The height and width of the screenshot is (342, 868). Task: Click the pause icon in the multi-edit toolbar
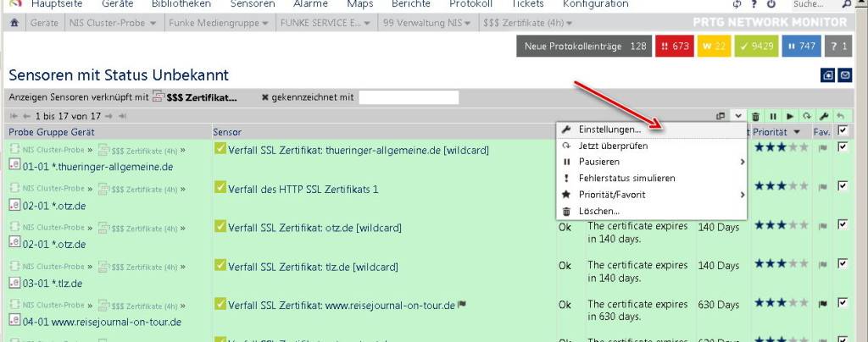[773, 116]
